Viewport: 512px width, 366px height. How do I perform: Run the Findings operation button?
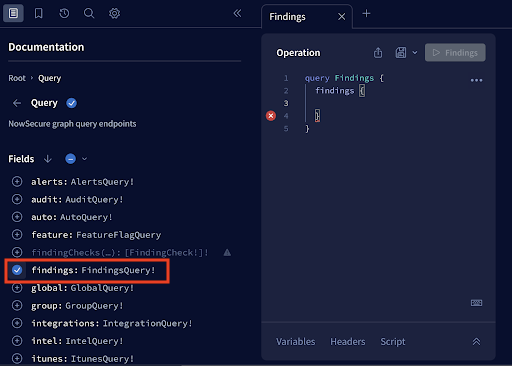coord(455,52)
